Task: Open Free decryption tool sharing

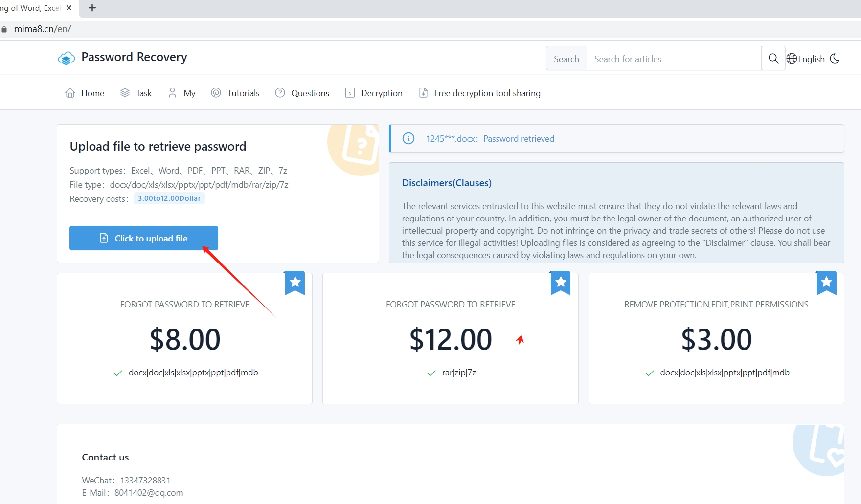Action: click(x=480, y=93)
